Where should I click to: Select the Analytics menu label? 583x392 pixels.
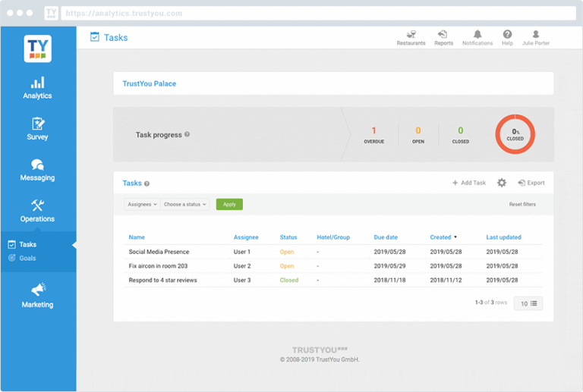[37, 96]
